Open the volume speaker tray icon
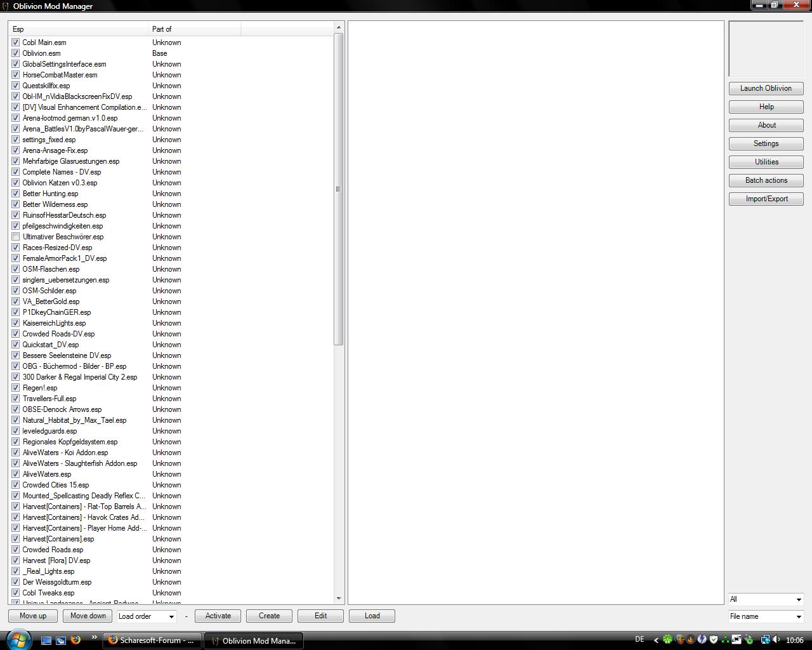812x650 pixels. click(776, 640)
